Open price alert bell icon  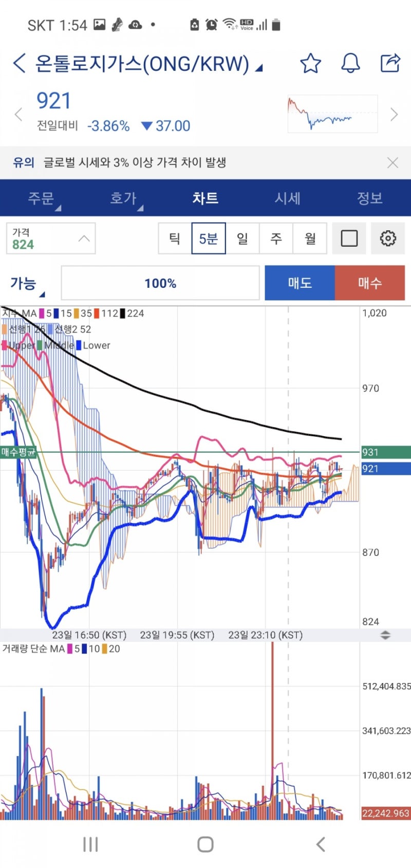pos(350,63)
